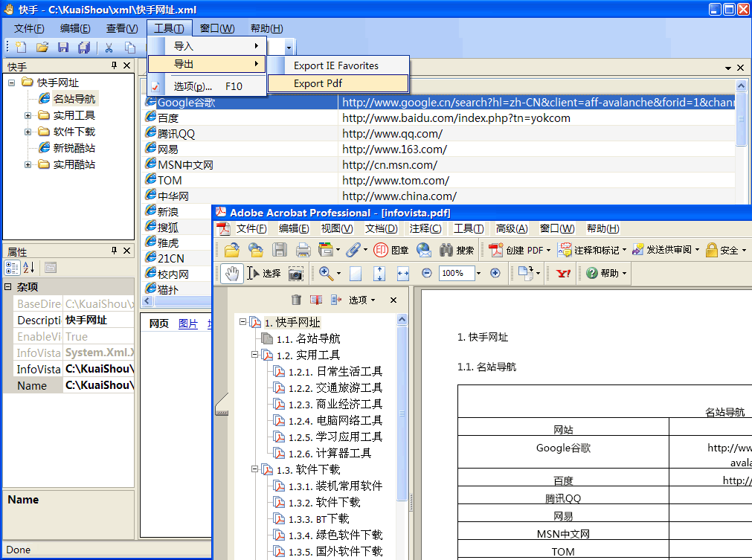Sort properties alphabetically

[x=29, y=268]
